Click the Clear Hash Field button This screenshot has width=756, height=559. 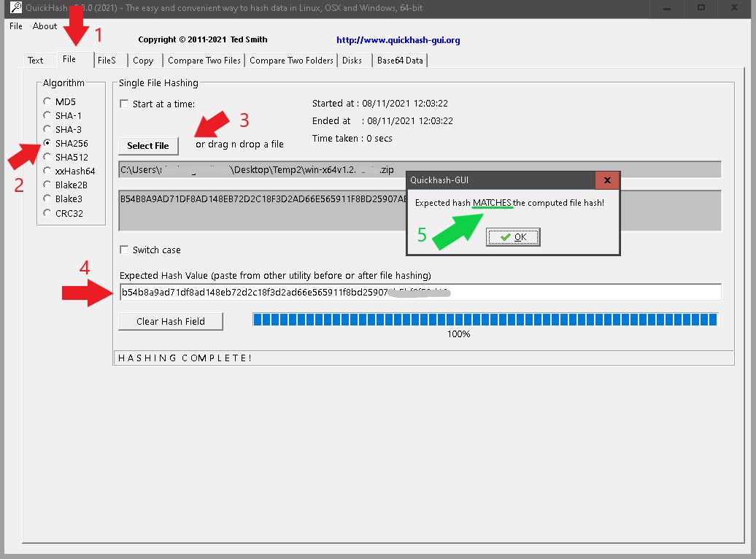171,321
